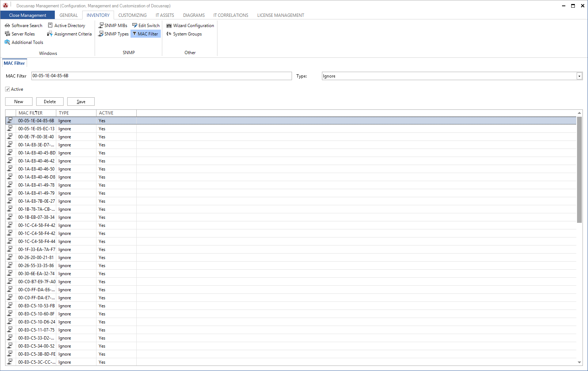Select MAC entry 00-E0-C5-10-D6-24
Image resolution: width=588 pixels, height=371 pixels.
click(37, 322)
